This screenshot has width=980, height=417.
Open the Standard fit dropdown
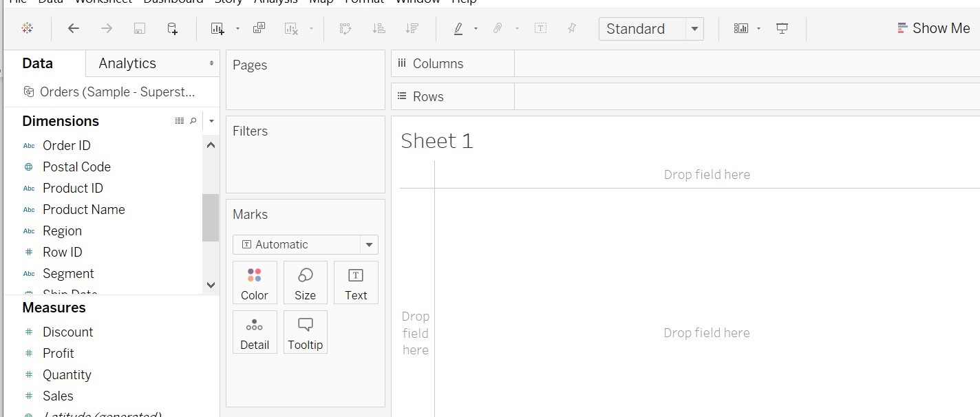(x=695, y=28)
